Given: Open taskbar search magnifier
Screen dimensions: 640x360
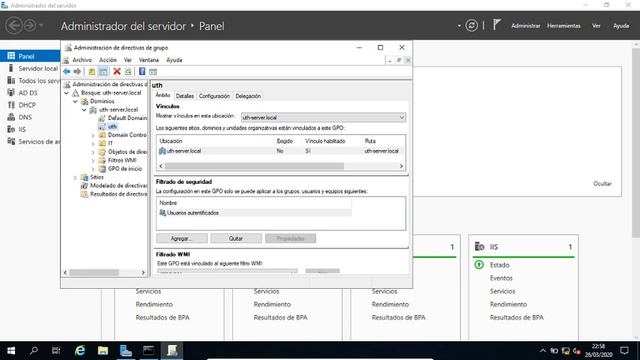Looking at the screenshot, I should point(34,351).
